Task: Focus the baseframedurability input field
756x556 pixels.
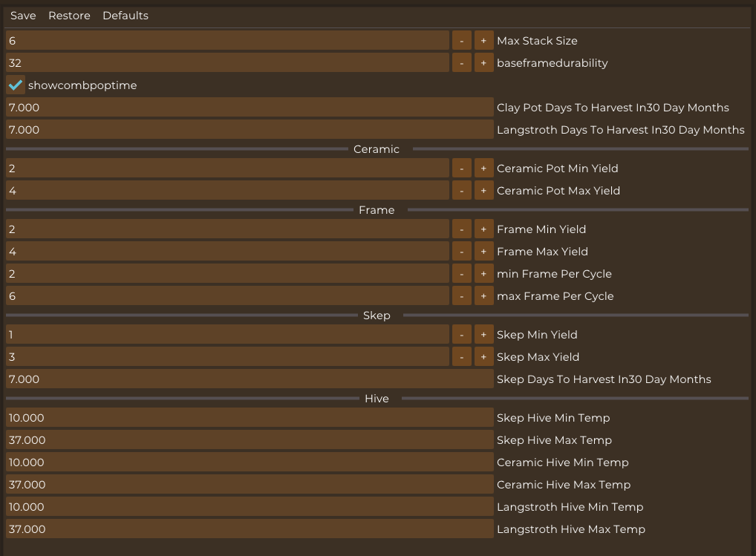Action: click(227, 63)
